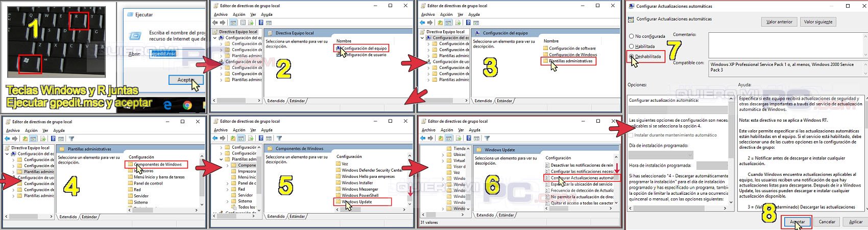Check Instalar durante mantenimiento automático box
Screen dimensions: 868x230
point(631,135)
